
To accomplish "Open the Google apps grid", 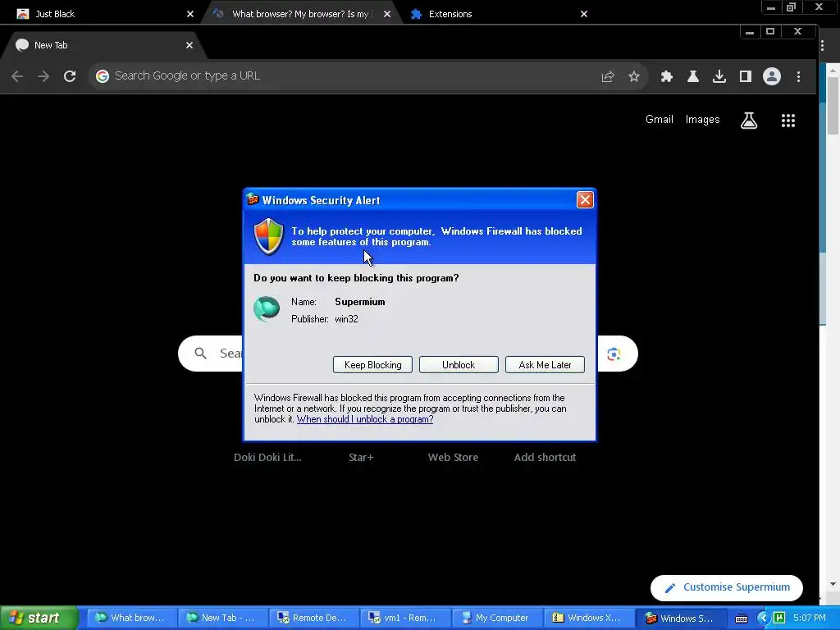I will (x=788, y=121).
